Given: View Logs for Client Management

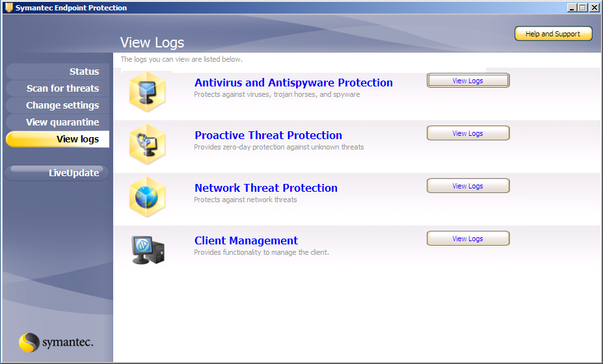Looking at the screenshot, I should tap(468, 239).
